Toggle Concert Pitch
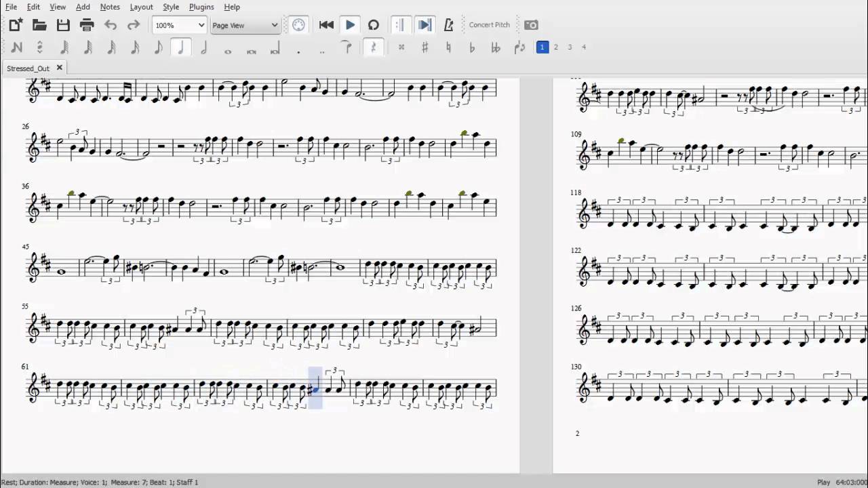 [x=490, y=25]
